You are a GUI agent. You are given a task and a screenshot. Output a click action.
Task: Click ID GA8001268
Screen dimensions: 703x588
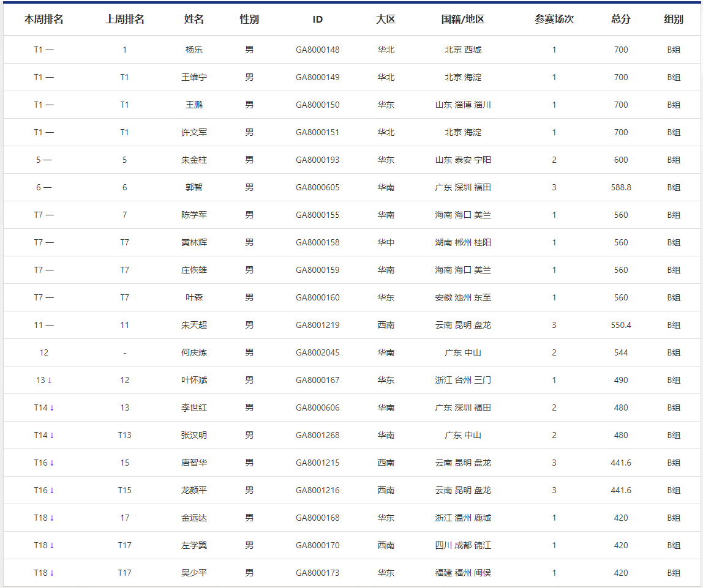pos(317,435)
